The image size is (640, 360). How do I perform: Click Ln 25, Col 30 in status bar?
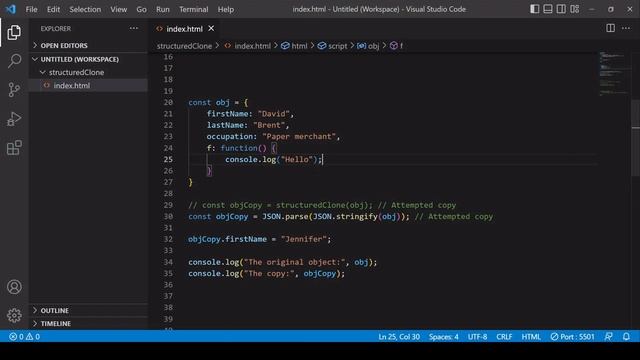point(399,337)
